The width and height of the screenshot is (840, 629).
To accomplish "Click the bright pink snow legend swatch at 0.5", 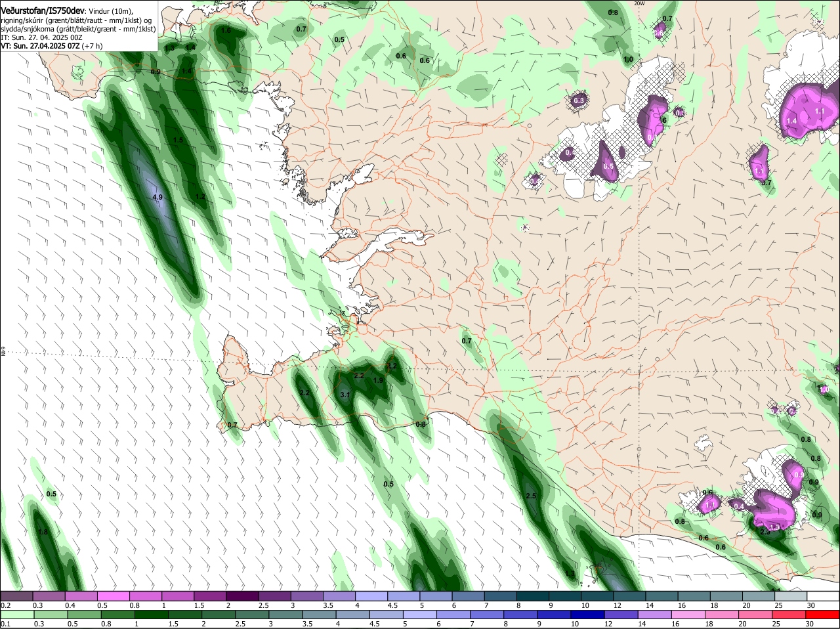I will (x=113, y=596).
